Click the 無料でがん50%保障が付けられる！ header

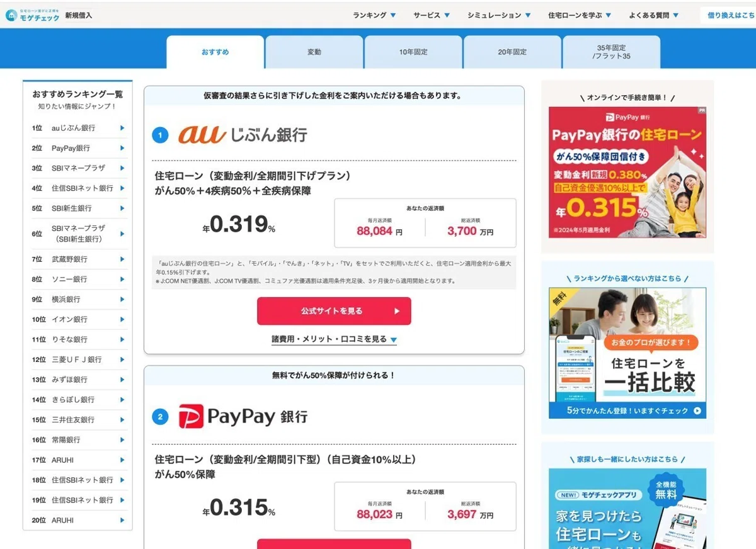click(334, 375)
